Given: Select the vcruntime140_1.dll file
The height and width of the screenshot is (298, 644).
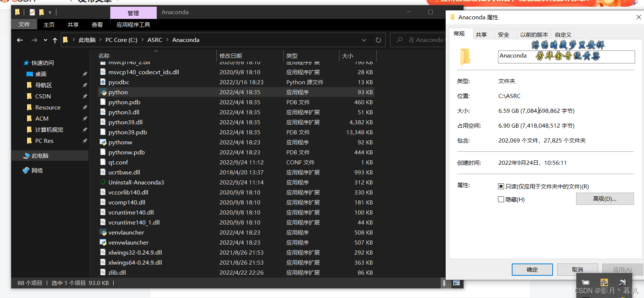Looking at the screenshot, I should point(236,222).
